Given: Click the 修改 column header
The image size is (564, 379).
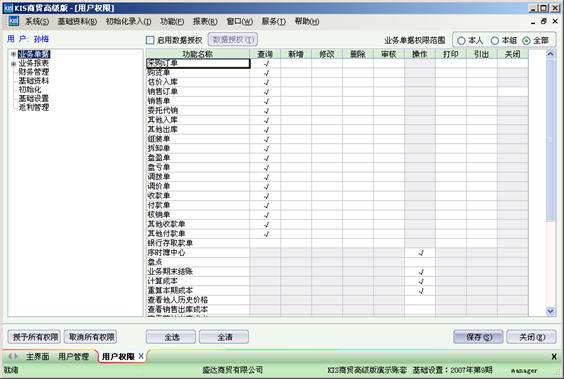Looking at the screenshot, I should pyautogui.click(x=327, y=54).
